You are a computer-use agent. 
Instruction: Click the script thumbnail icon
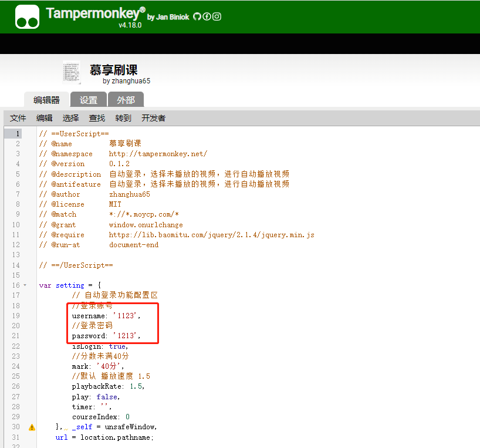[x=72, y=72]
